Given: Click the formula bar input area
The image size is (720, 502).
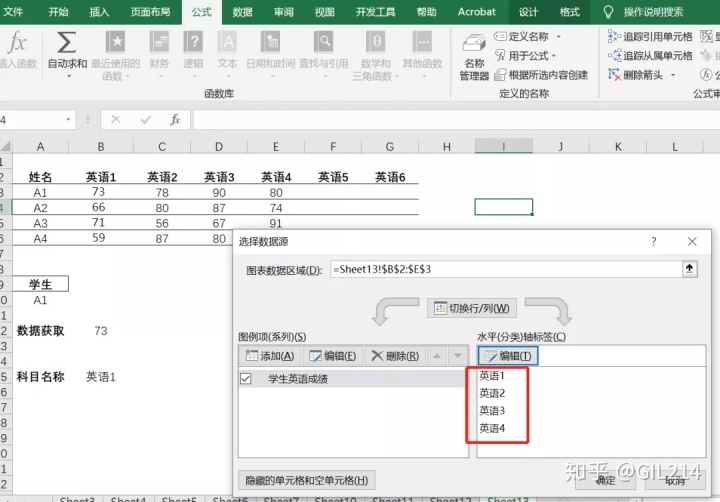Looking at the screenshot, I should click(456, 120).
